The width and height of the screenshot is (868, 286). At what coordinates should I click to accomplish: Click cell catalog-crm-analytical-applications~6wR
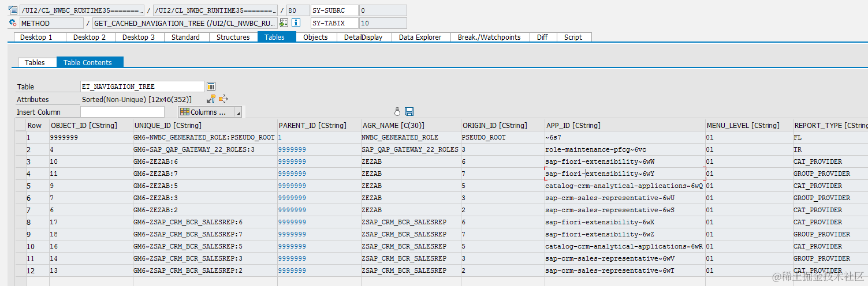(625, 246)
